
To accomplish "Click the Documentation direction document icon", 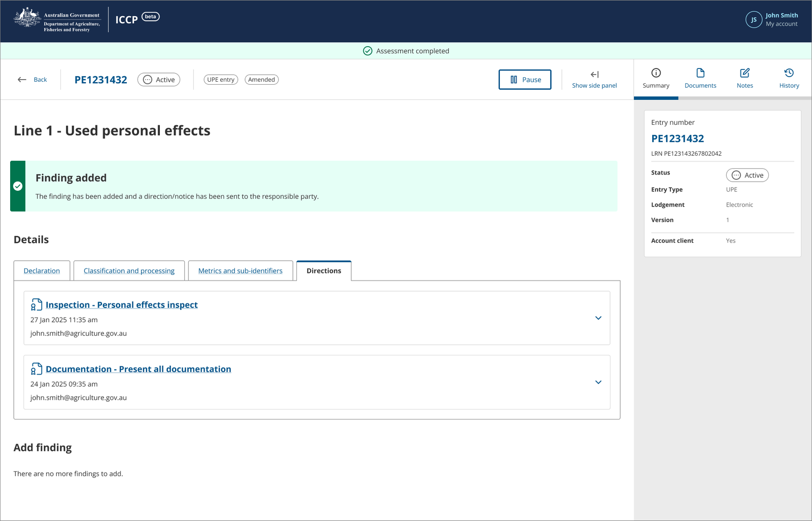I will (37, 369).
